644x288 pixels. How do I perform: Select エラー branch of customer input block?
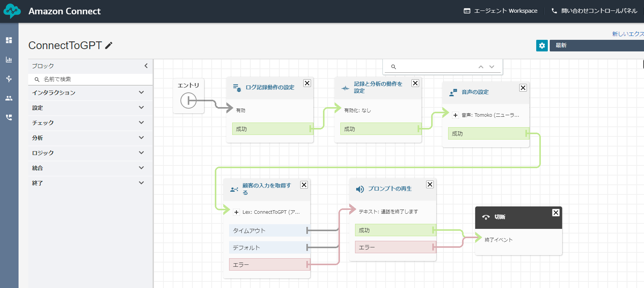coord(270,265)
